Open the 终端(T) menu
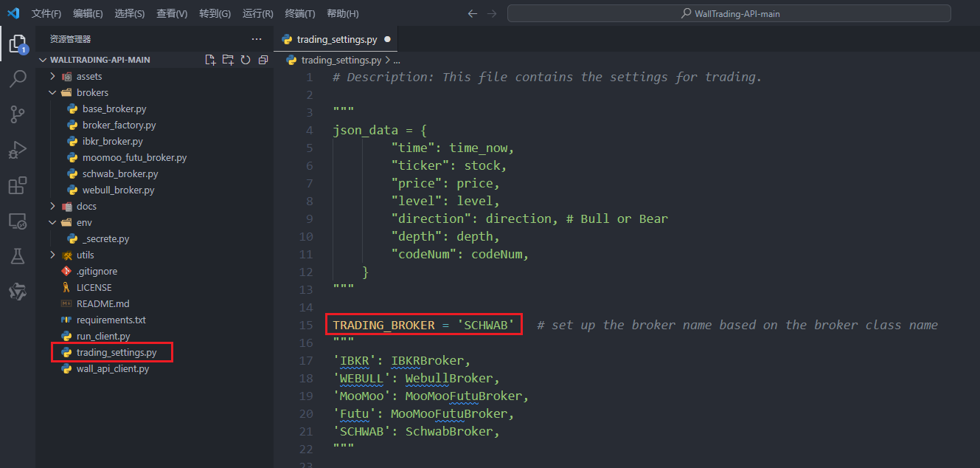The height and width of the screenshot is (468, 980). [x=300, y=14]
